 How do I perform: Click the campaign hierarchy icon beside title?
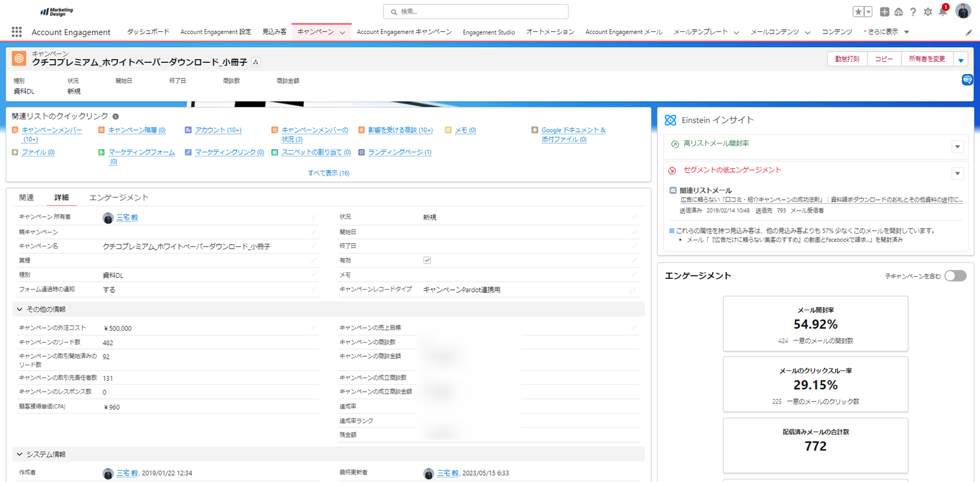[x=256, y=62]
